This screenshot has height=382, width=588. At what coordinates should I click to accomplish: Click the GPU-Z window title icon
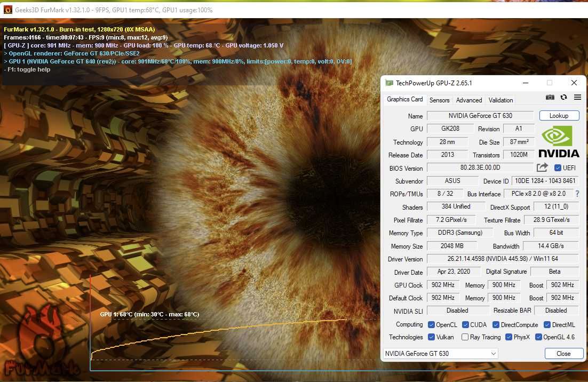(x=390, y=83)
